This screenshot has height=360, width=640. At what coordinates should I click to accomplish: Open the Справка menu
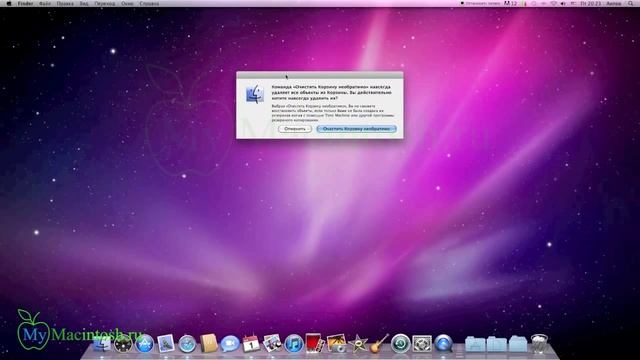149,3
